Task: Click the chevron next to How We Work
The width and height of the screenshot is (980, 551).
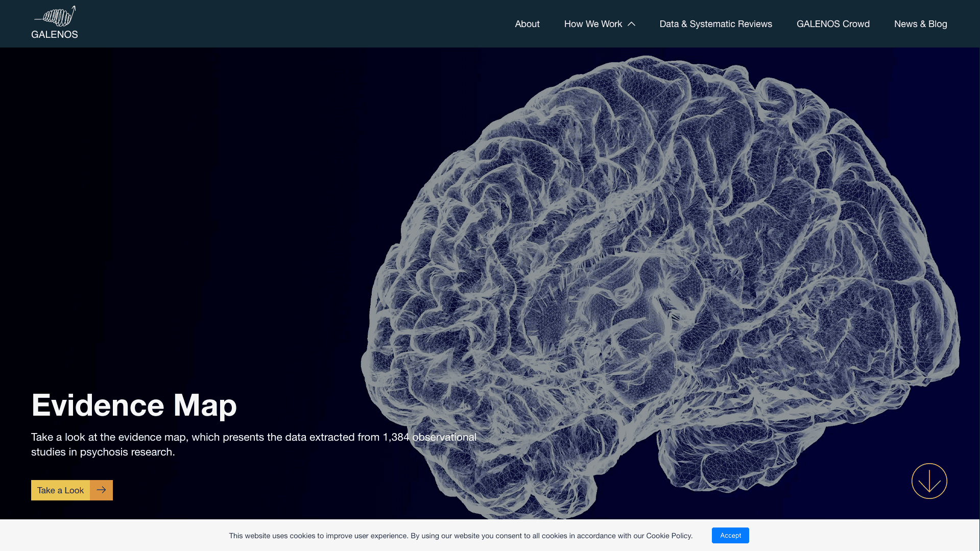Action: point(632,23)
